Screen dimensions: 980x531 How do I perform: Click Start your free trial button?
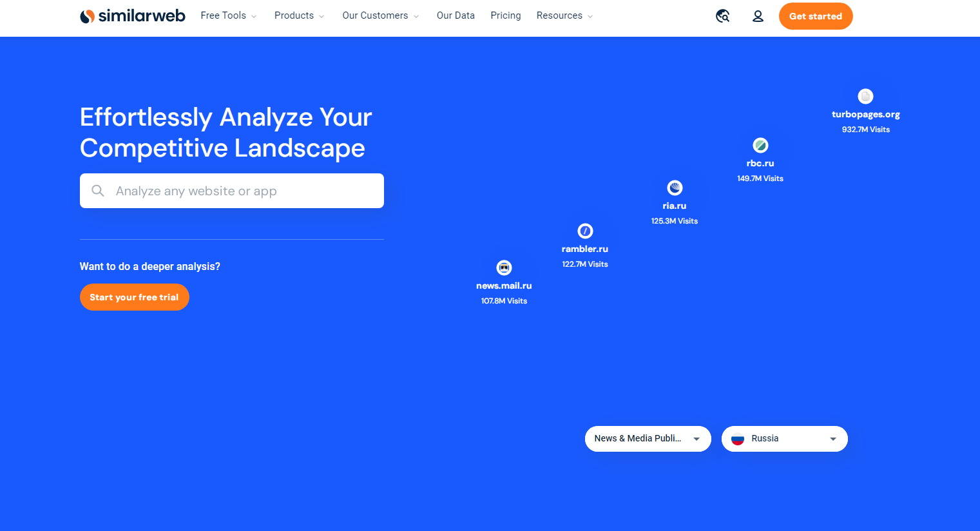tap(135, 297)
